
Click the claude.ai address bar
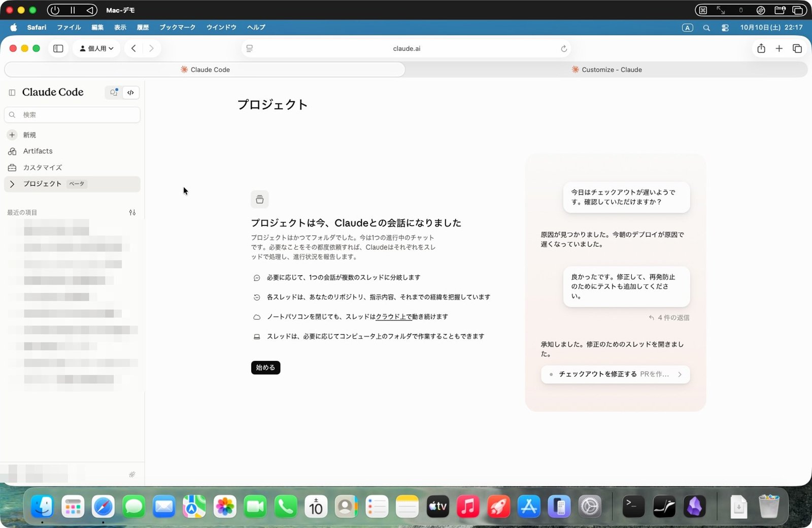407,49
